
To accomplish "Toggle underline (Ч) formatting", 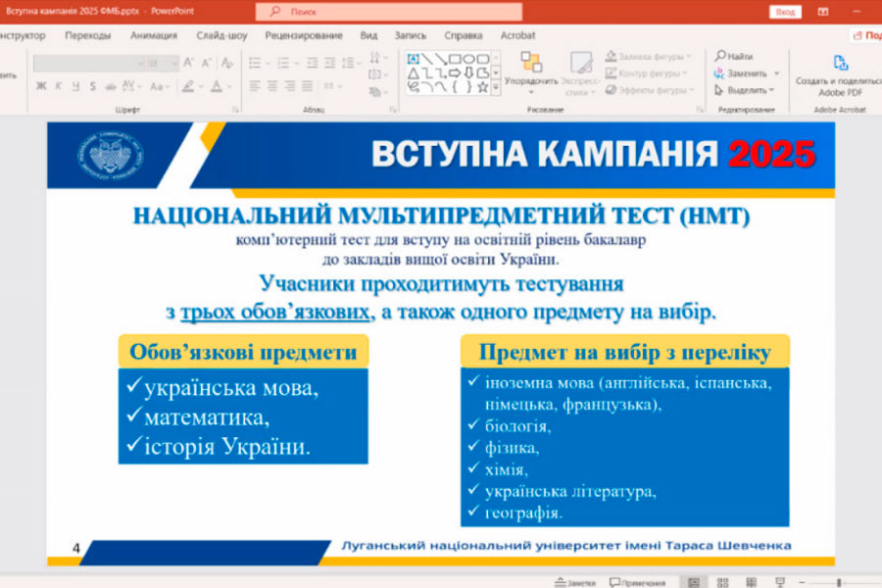I will pyautogui.click(x=75, y=86).
